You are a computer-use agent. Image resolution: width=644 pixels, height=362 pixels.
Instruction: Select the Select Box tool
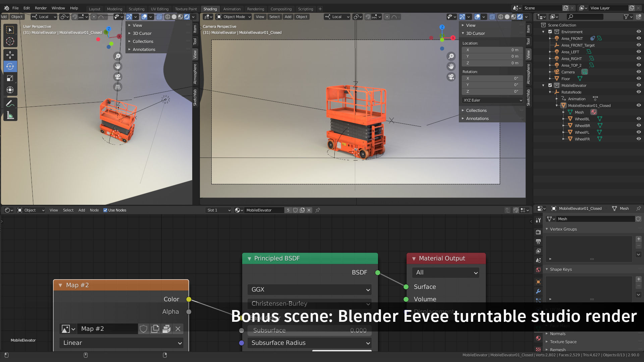click(10, 30)
